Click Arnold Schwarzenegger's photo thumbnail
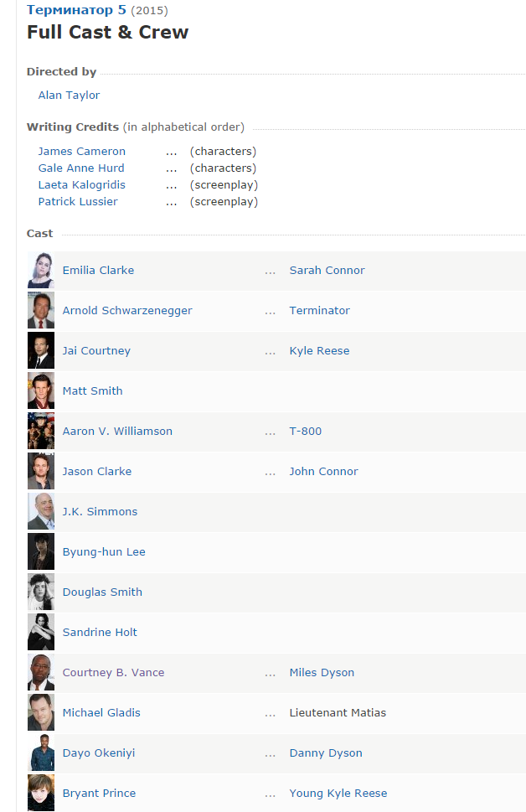Screen dimensions: 526x812 [x=41, y=310]
